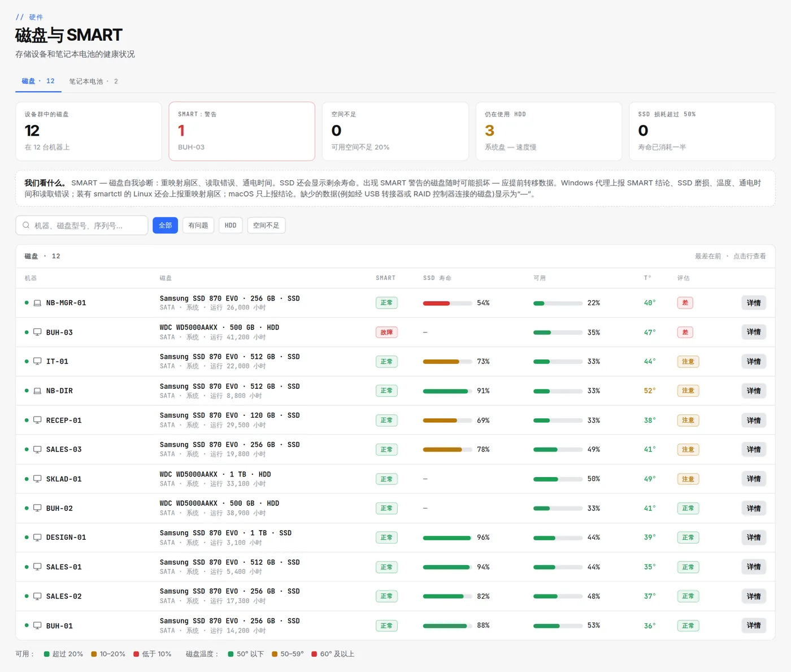Open the 笔记本电池 tab
Viewport: 791px width, 672px height.
click(93, 81)
